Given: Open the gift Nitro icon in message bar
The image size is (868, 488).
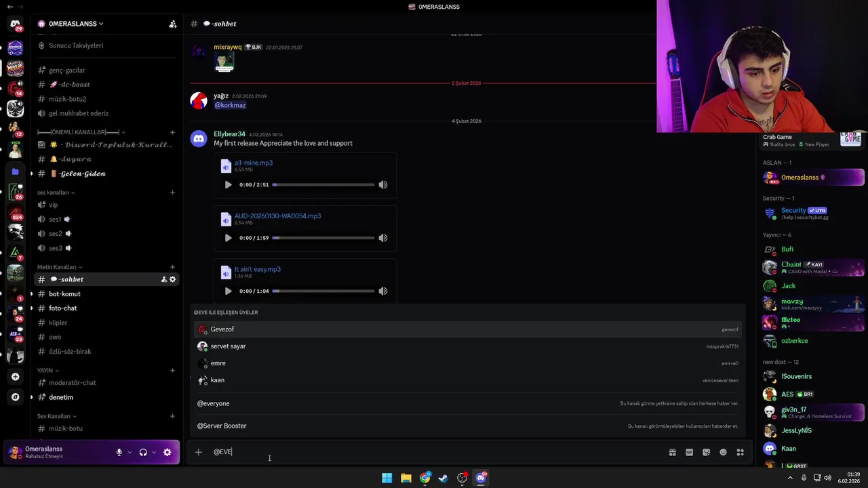Looking at the screenshot, I should point(672,452).
